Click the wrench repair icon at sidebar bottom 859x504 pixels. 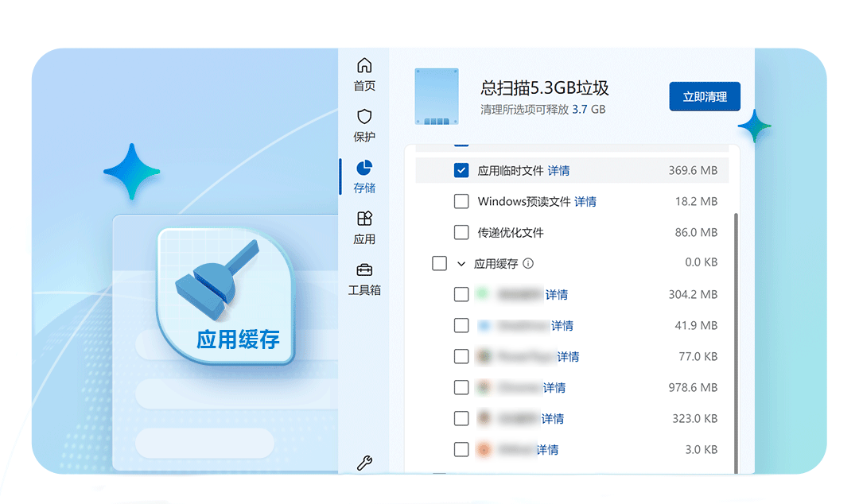(363, 462)
